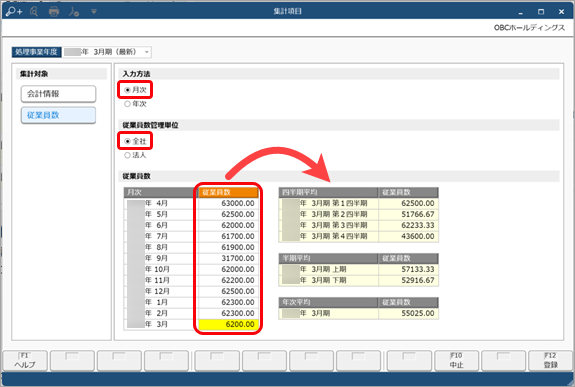This screenshot has height=387, width=575.
Task: Click the 4月 employee count cell 63000.00
Action: coord(228,204)
